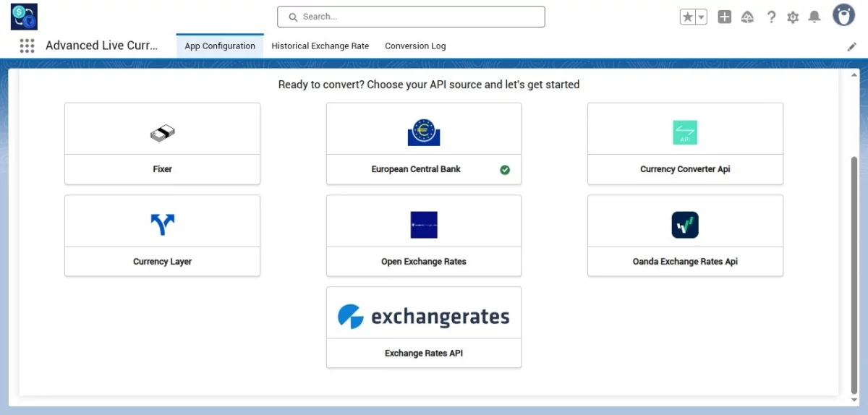Image resolution: width=868 pixels, height=415 pixels.
Task: Click the pencil edit navigation icon
Action: 852,46
